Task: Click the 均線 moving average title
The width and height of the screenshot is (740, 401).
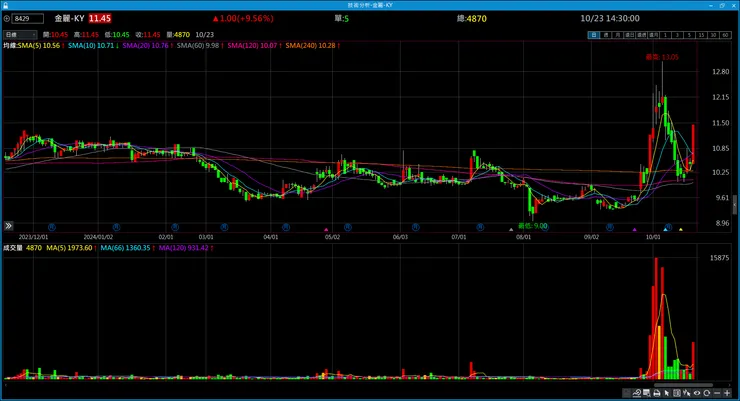Action: pyautogui.click(x=10, y=46)
